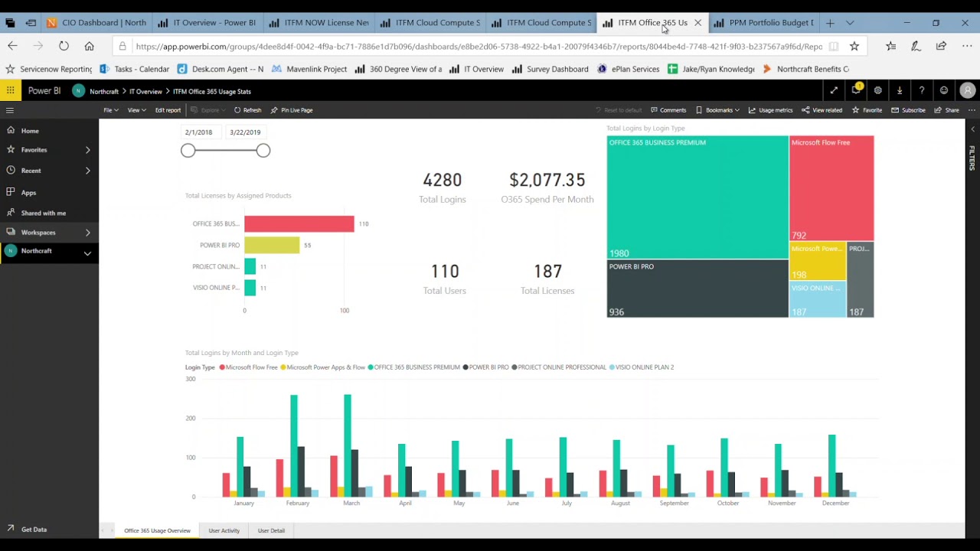This screenshot has height=551, width=980.
Task: Select the OFFICE 365 BUS... red bar
Action: [299, 223]
